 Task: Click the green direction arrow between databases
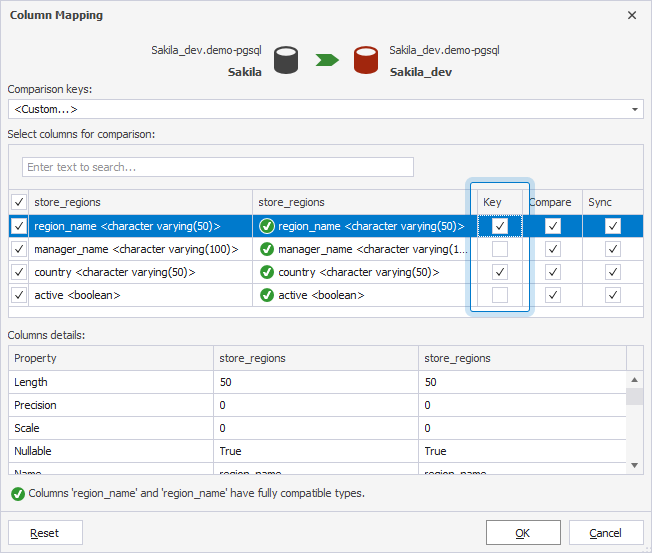tap(327, 60)
